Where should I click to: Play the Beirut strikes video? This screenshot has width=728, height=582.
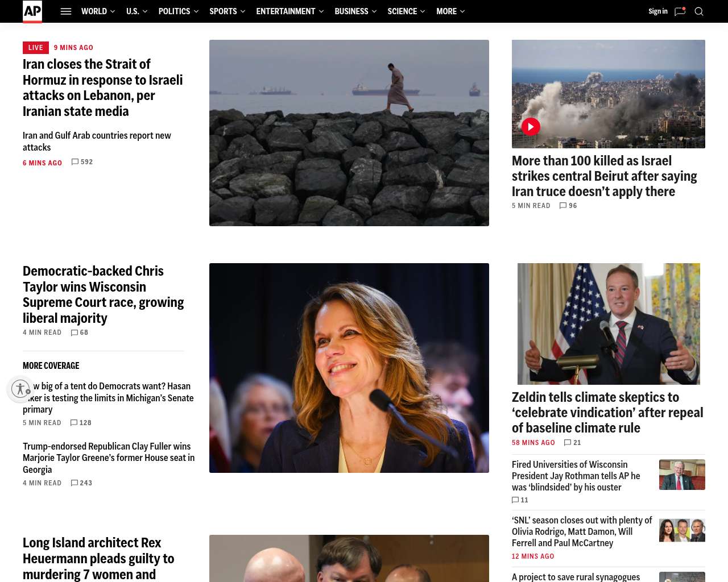[x=531, y=127]
